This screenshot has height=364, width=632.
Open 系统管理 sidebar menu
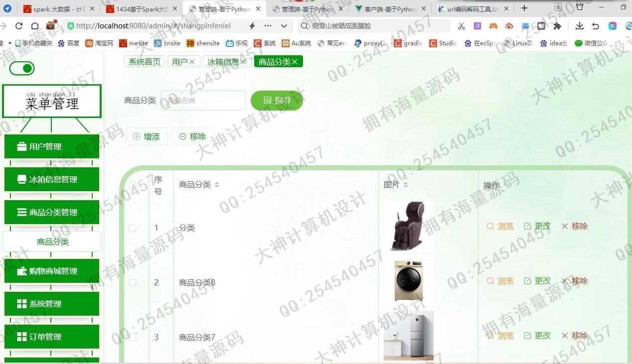coord(52,304)
